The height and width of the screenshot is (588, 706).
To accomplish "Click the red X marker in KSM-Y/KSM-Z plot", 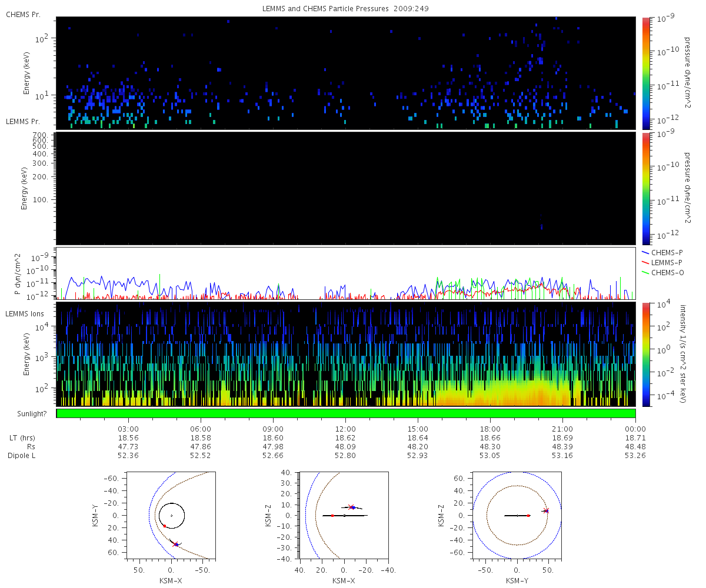I will 546,510.
